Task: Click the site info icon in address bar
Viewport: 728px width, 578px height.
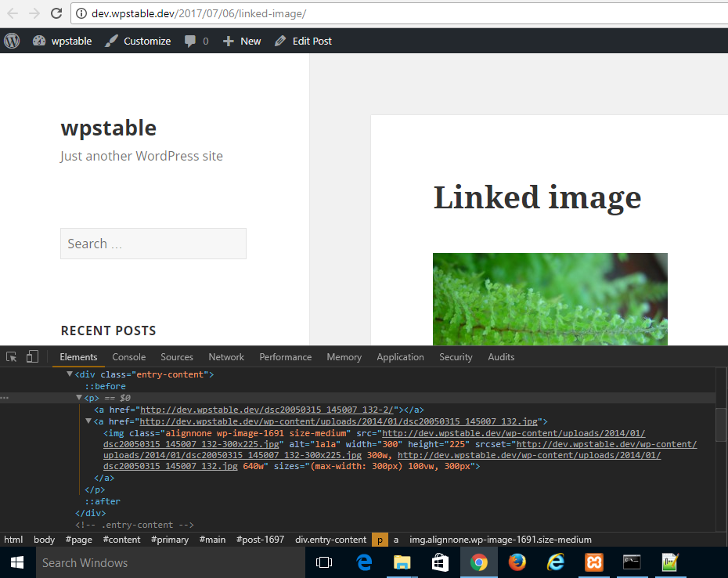Action: pos(81,13)
